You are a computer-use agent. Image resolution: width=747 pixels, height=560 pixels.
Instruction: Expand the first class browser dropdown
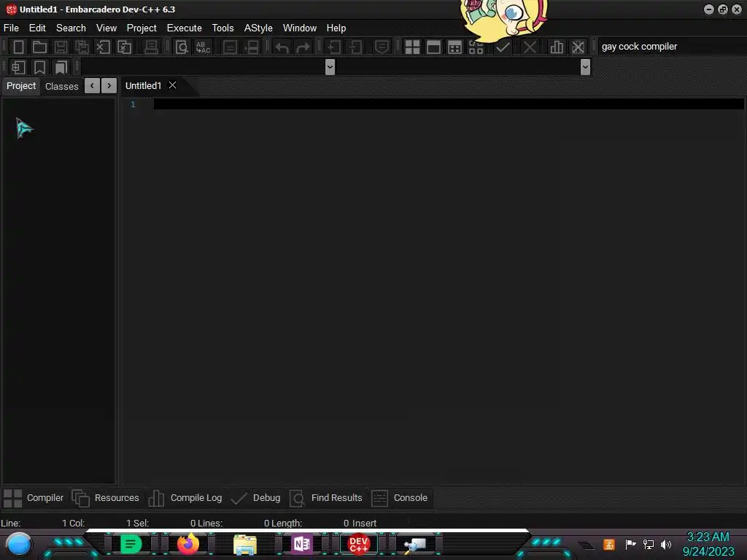click(x=330, y=67)
